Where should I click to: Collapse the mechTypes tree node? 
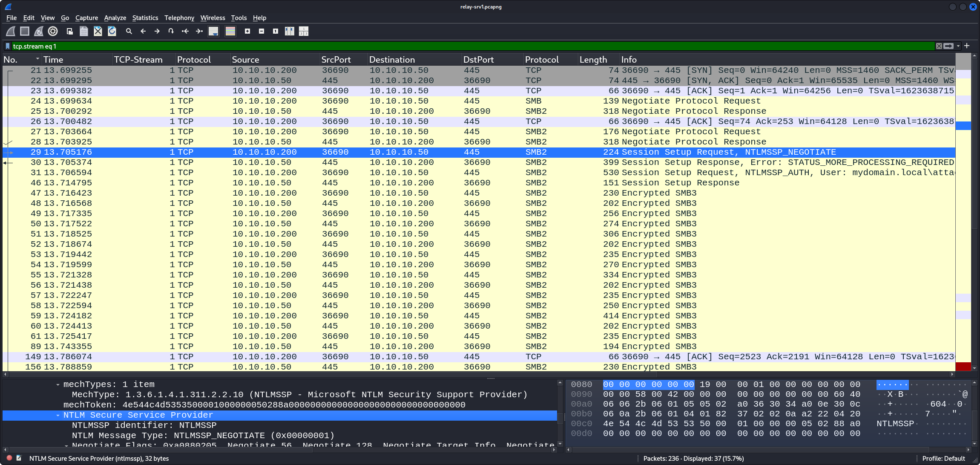57,384
